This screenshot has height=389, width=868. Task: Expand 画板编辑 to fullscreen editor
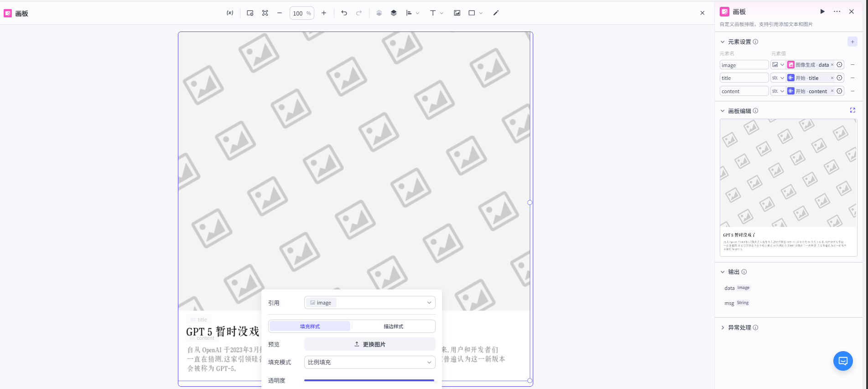point(852,110)
